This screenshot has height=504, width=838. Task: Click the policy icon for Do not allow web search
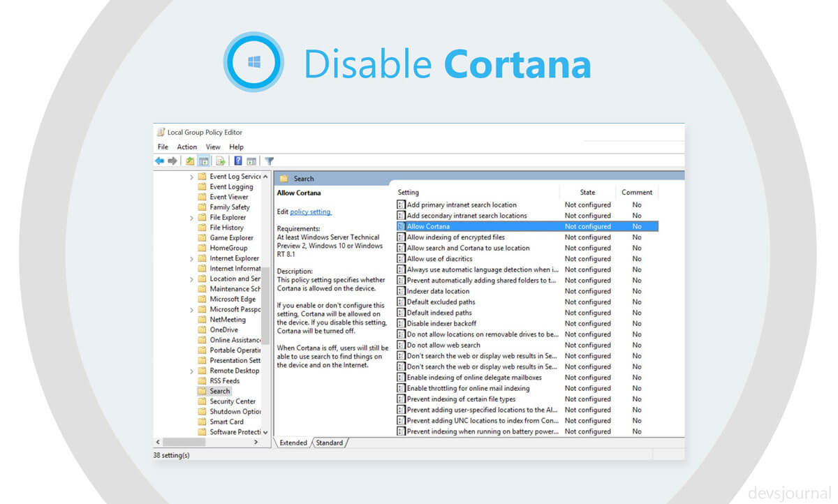coord(401,345)
